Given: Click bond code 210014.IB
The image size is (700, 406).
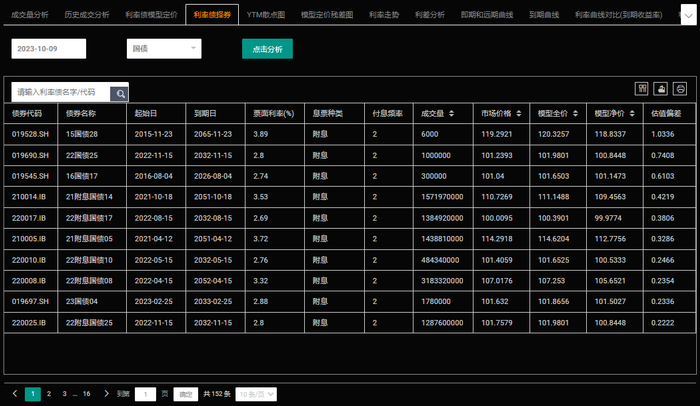Looking at the screenshot, I should [29, 197].
